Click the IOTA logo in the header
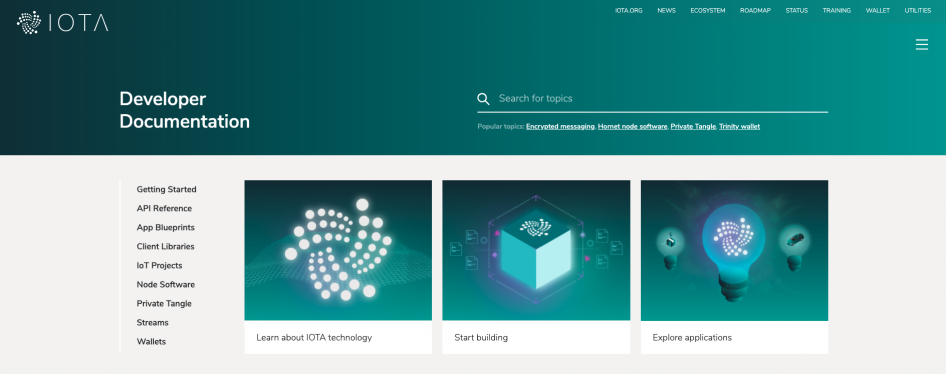This screenshot has width=946, height=374. 63,22
